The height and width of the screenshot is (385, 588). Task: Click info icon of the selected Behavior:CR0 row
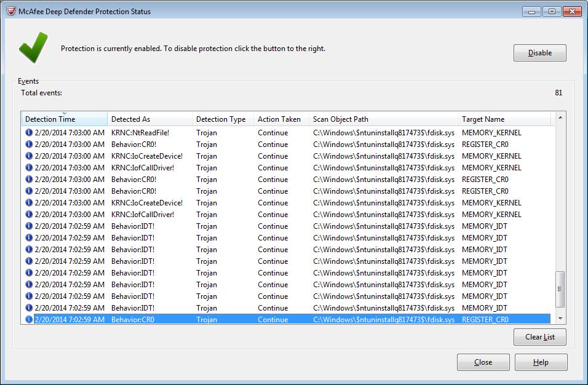pos(29,320)
